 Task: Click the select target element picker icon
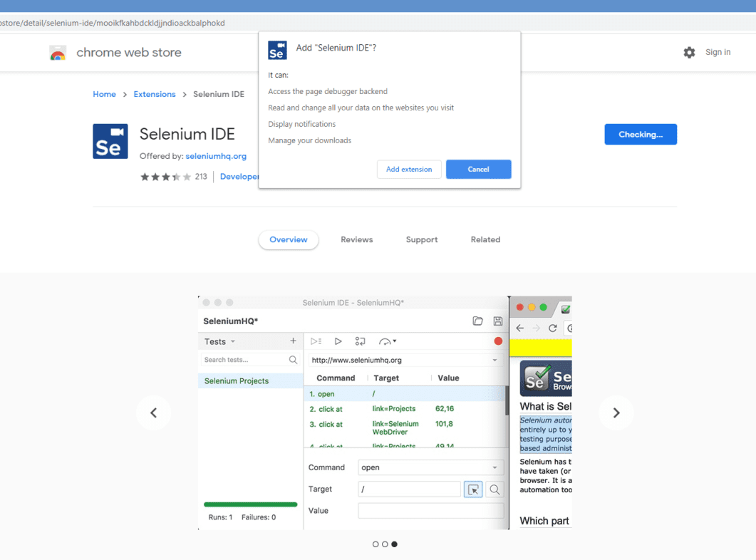[x=473, y=489]
